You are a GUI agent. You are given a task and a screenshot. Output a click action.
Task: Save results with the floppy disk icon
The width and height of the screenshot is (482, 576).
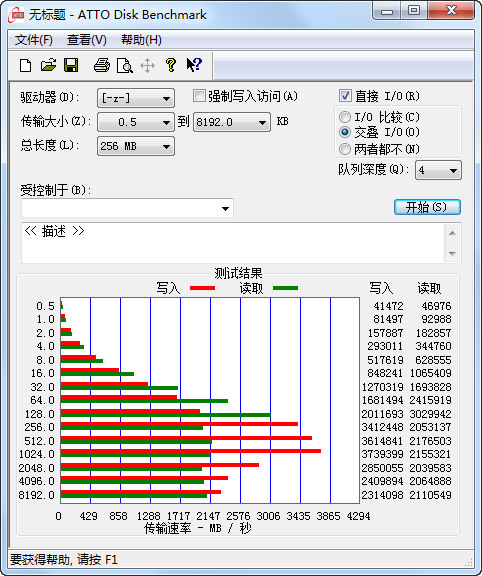pyautogui.click(x=71, y=65)
